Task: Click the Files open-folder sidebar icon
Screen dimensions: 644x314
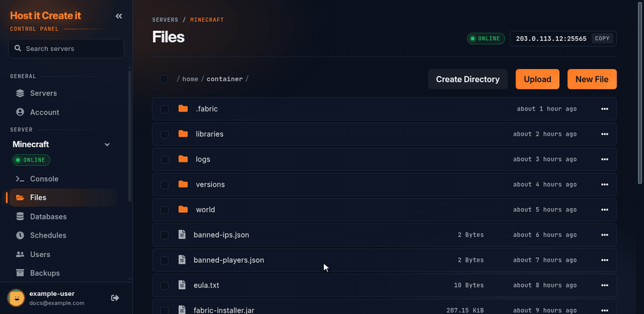Action: click(19, 198)
